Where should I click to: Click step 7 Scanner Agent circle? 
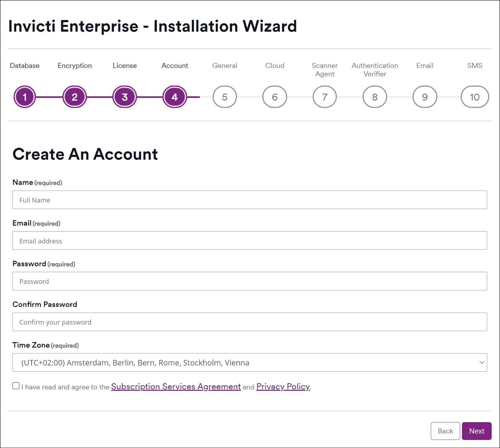coord(325,97)
